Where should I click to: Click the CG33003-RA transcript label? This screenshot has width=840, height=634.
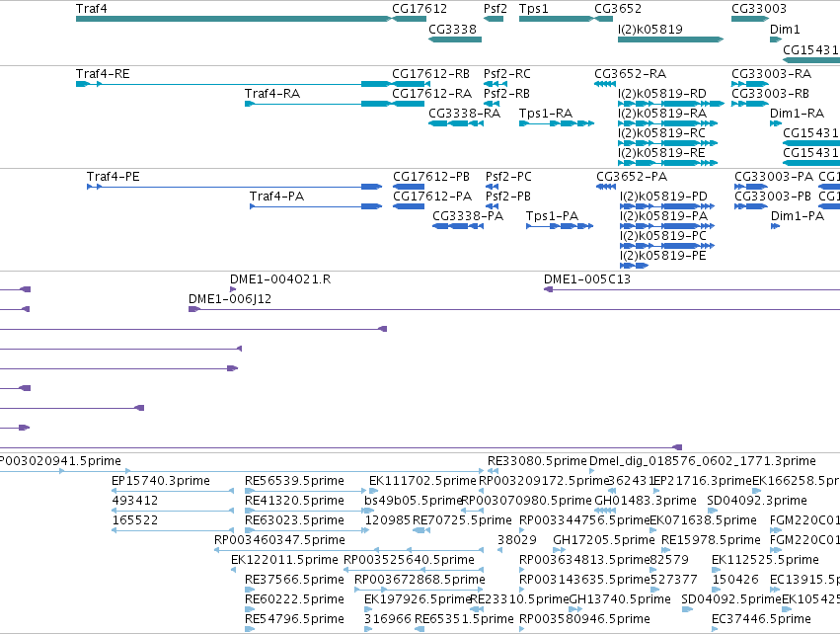tap(772, 74)
